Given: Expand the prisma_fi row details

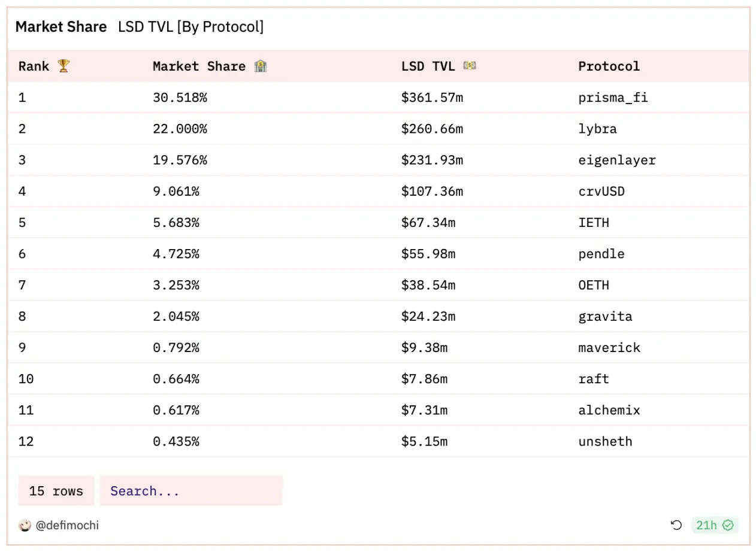Looking at the screenshot, I should coord(613,98).
